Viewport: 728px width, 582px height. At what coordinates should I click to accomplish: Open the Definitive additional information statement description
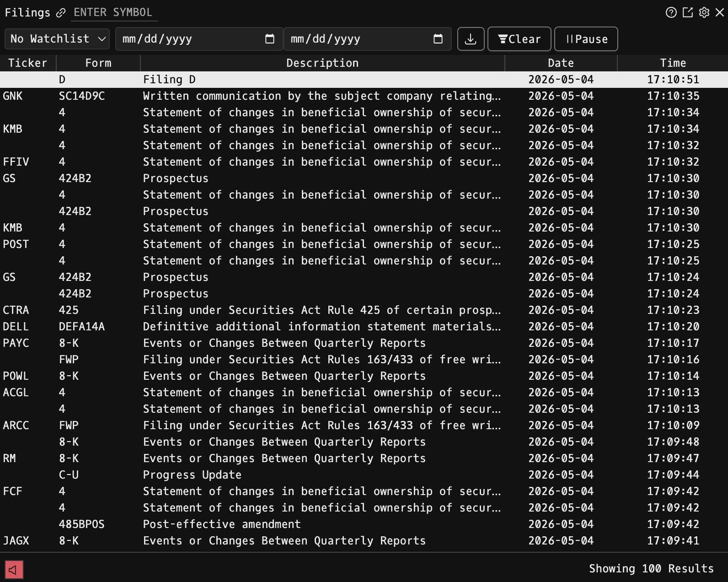(x=322, y=327)
